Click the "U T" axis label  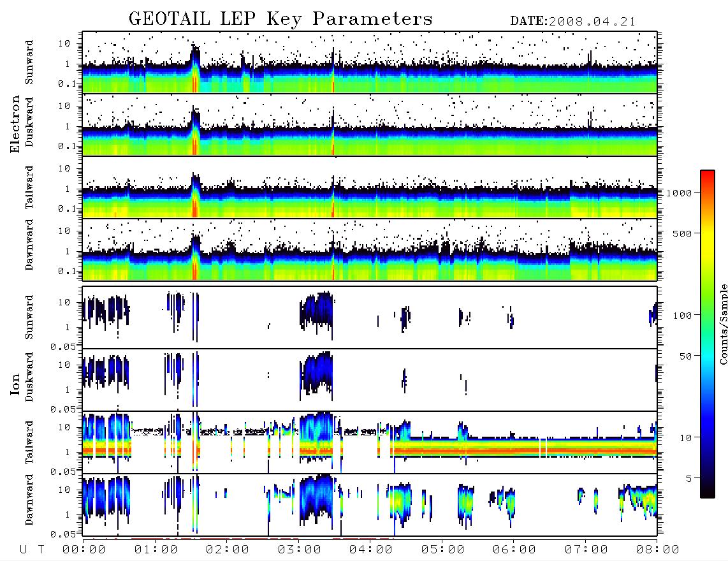pyautogui.click(x=32, y=550)
